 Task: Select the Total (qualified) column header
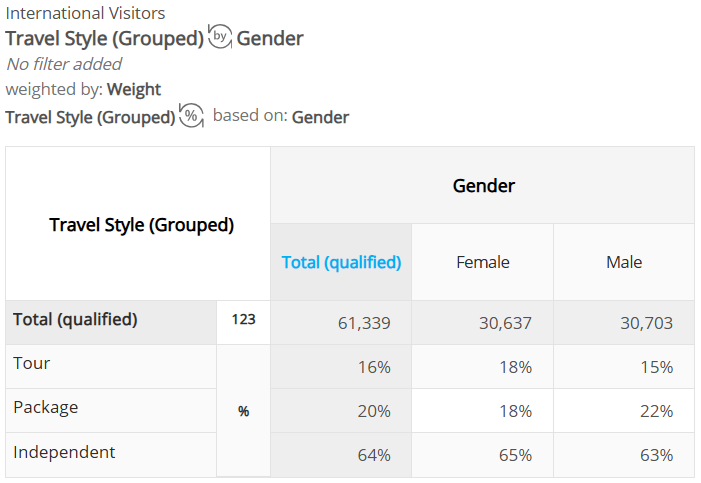[341, 262]
